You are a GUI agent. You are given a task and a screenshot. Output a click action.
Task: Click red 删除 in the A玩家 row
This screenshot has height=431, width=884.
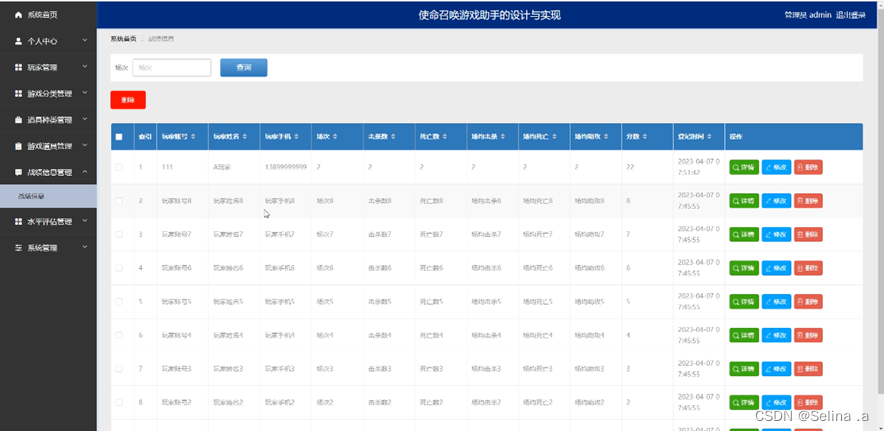[x=808, y=167]
